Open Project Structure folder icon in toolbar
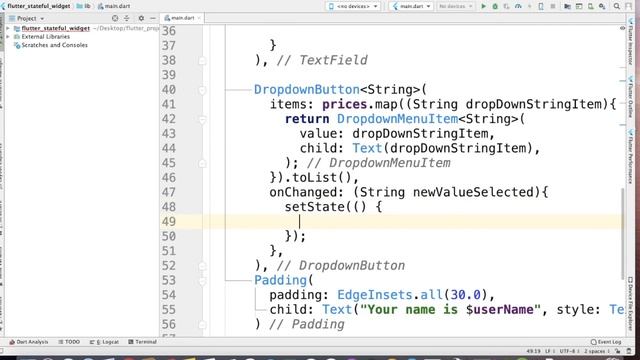The height and width of the screenshot is (360, 640). pos(567,6)
